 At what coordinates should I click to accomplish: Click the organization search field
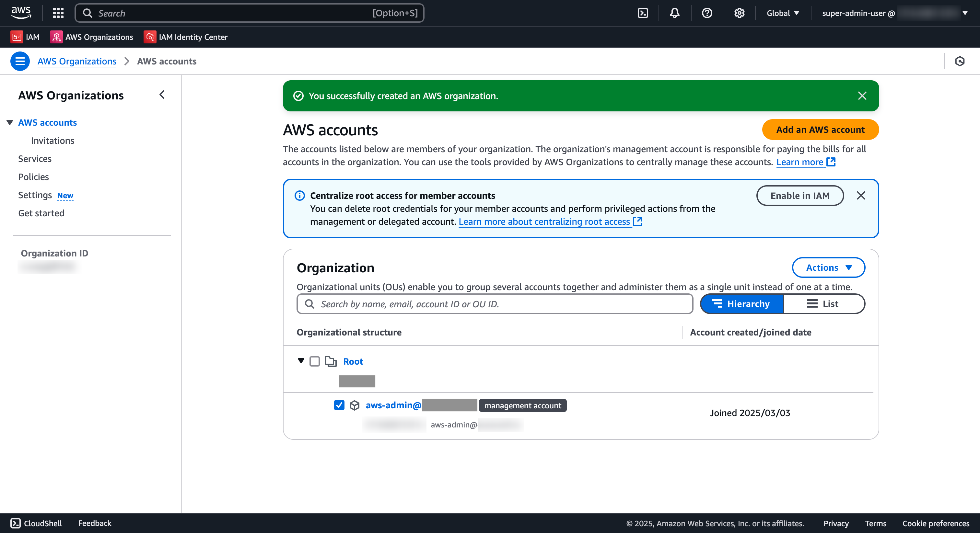pos(494,304)
